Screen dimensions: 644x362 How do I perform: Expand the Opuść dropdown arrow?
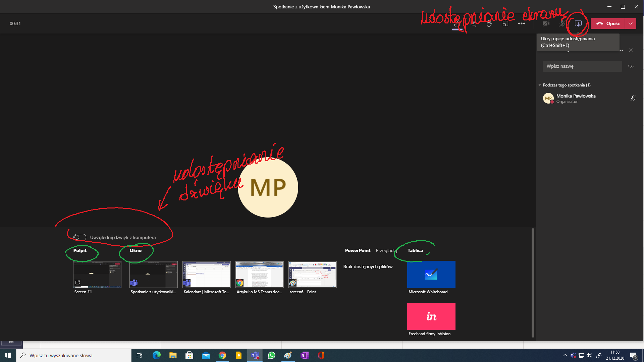click(x=631, y=23)
